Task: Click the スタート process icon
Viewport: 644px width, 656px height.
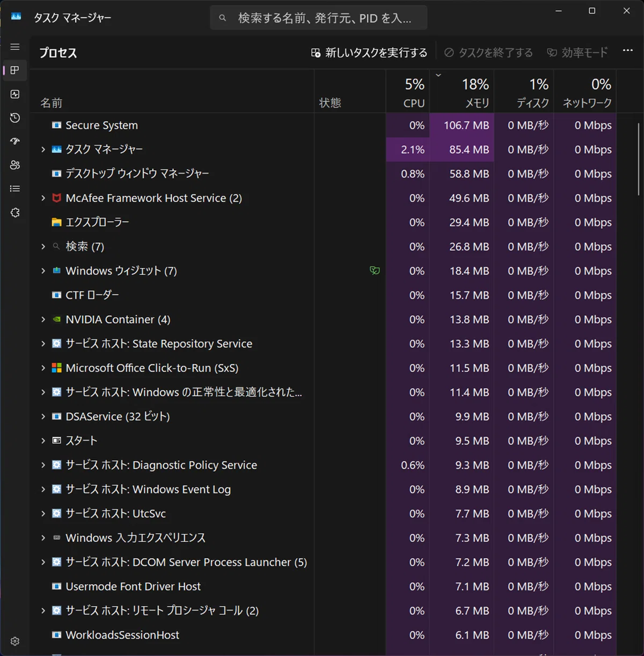Action: pos(56,441)
